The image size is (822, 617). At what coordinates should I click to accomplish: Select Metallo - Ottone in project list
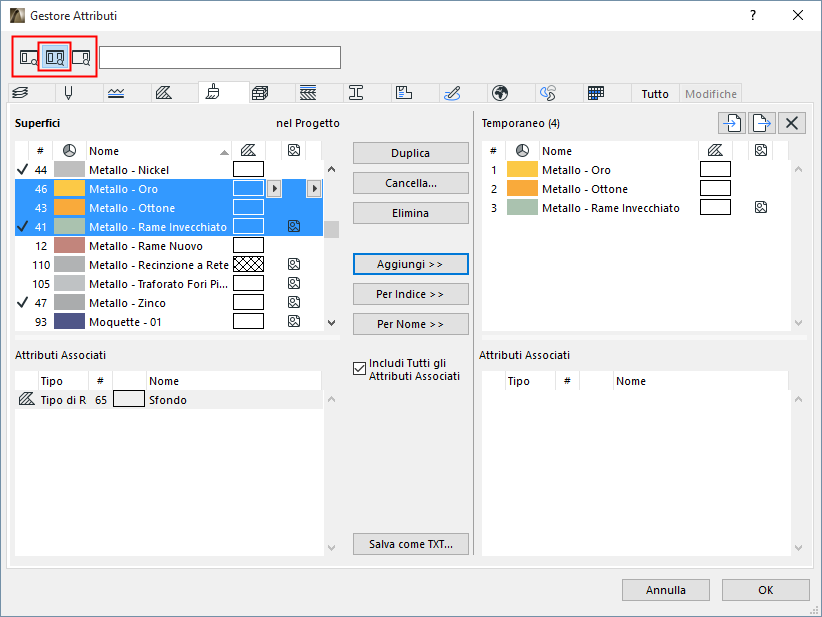coord(169,208)
